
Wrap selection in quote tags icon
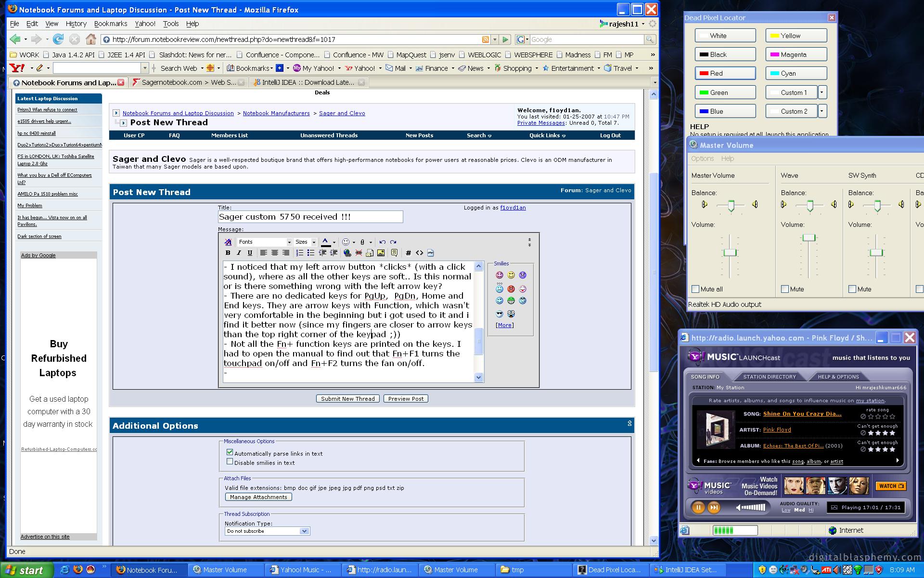pyautogui.click(x=394, y=253)
